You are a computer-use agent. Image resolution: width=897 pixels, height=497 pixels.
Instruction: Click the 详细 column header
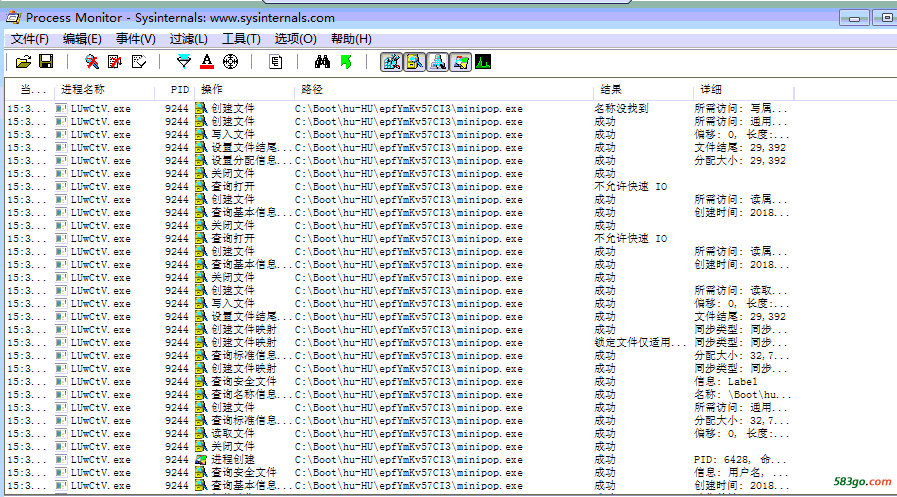744,90
